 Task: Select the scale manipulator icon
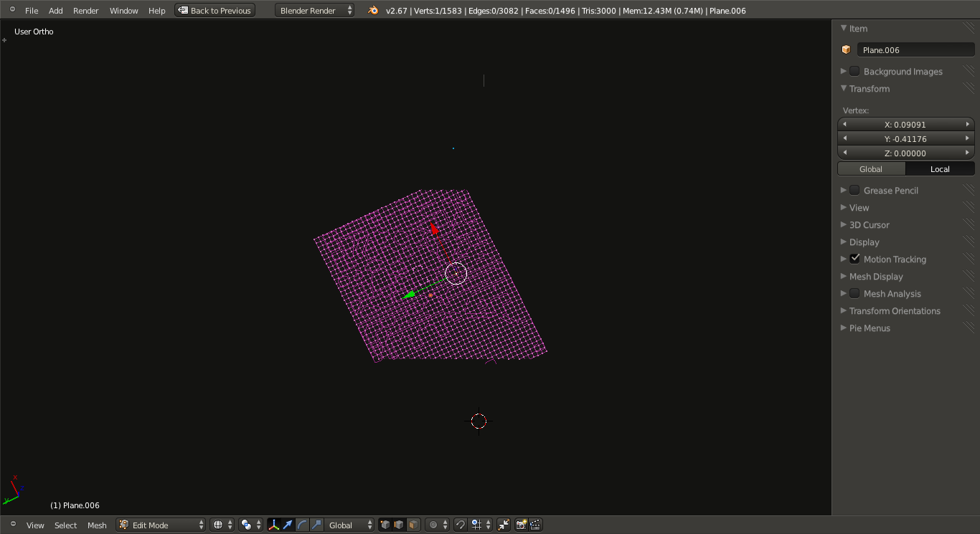tap(316, 525)
